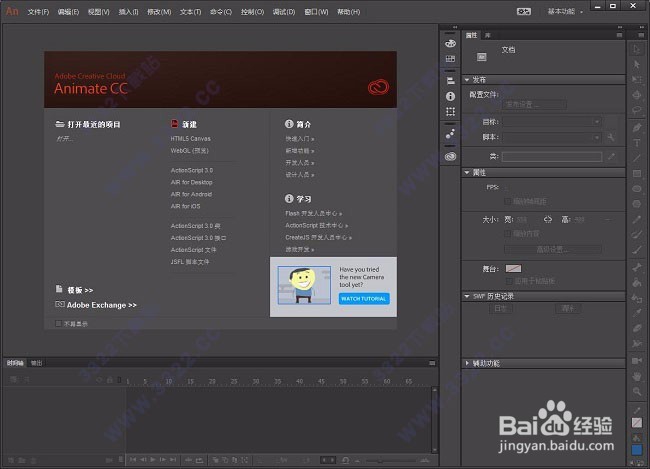
Task: Select the Bone tool
Action: tap(637, 267)
